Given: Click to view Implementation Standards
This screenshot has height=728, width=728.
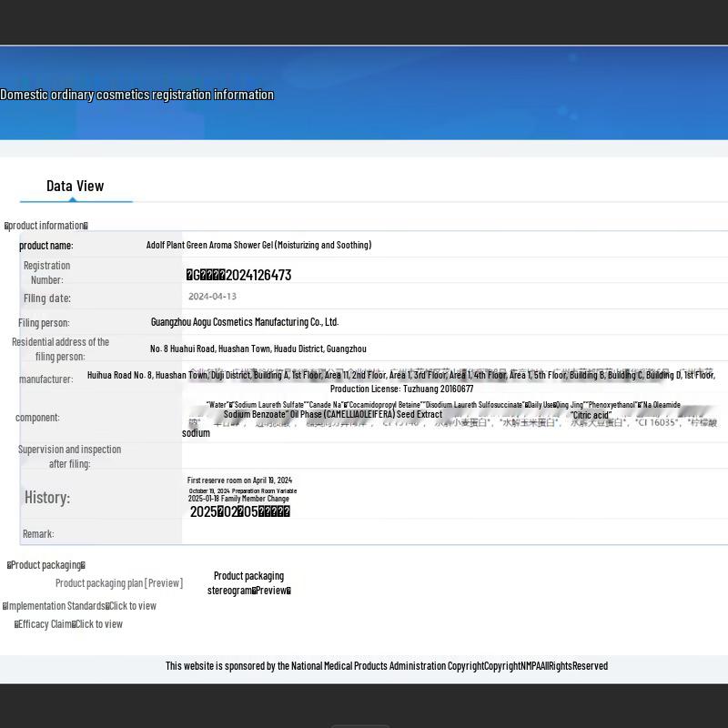Looking at the screenshot, I should [x=132, y=606].
